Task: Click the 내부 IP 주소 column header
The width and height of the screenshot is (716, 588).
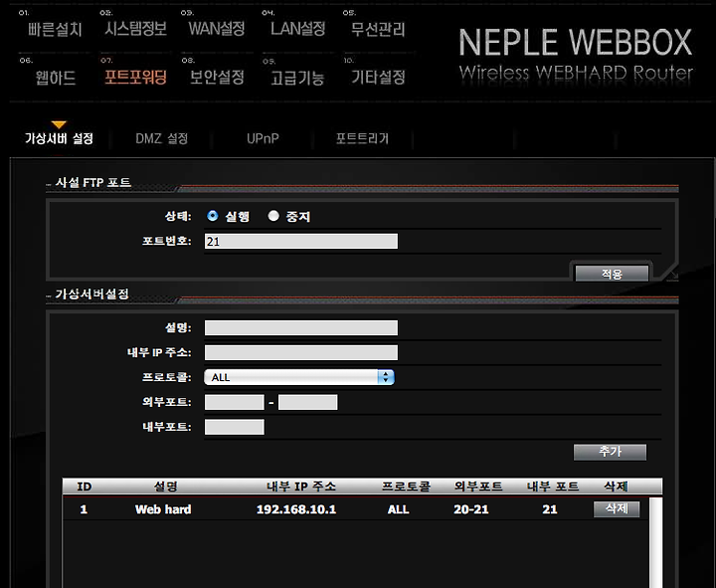Action: tap(301, 487)
